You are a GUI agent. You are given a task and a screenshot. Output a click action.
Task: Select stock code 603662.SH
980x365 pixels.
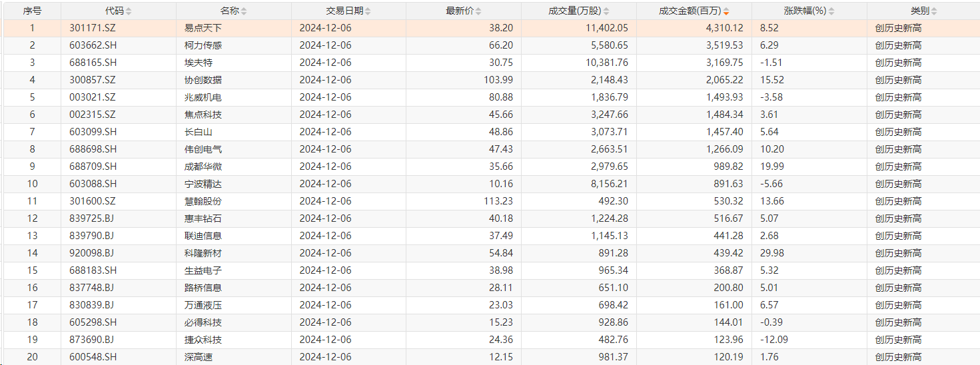(x=93, y=45)
